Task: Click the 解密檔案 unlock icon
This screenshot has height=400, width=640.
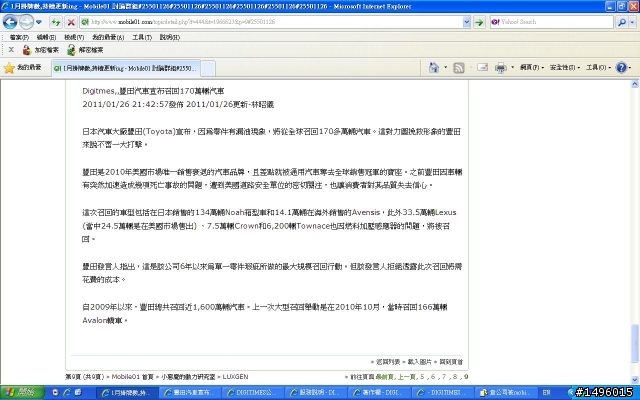Action: 71,50
